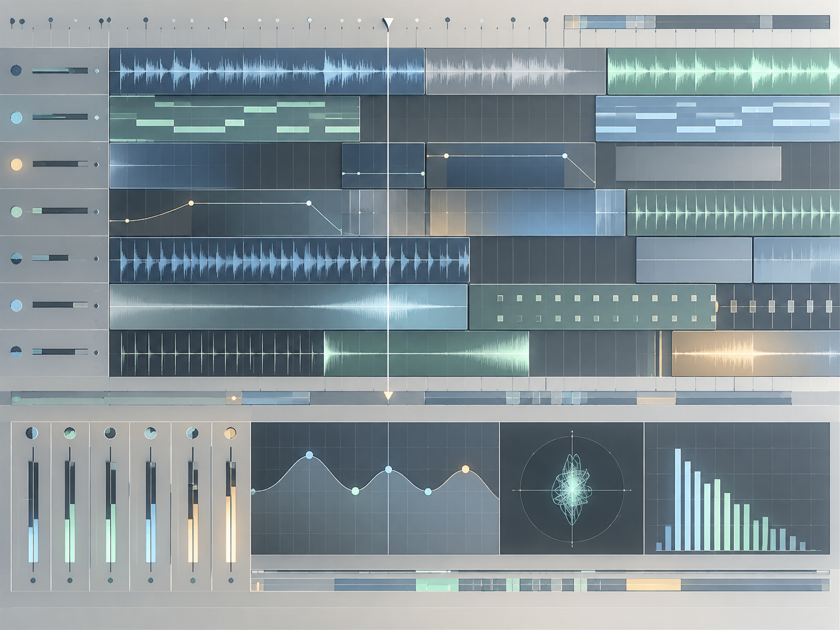Select the blue MIDI note clip on track two

click(718, 118)
